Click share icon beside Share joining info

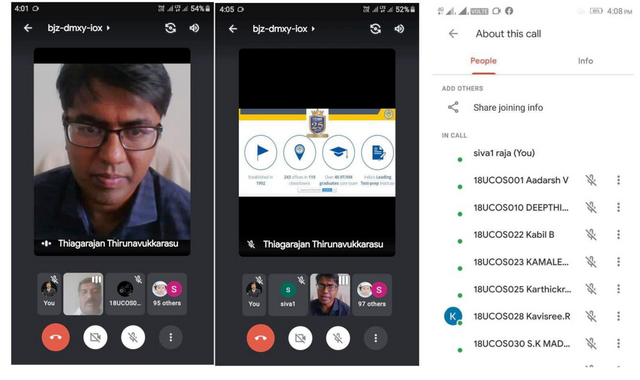tap(453, 107)
